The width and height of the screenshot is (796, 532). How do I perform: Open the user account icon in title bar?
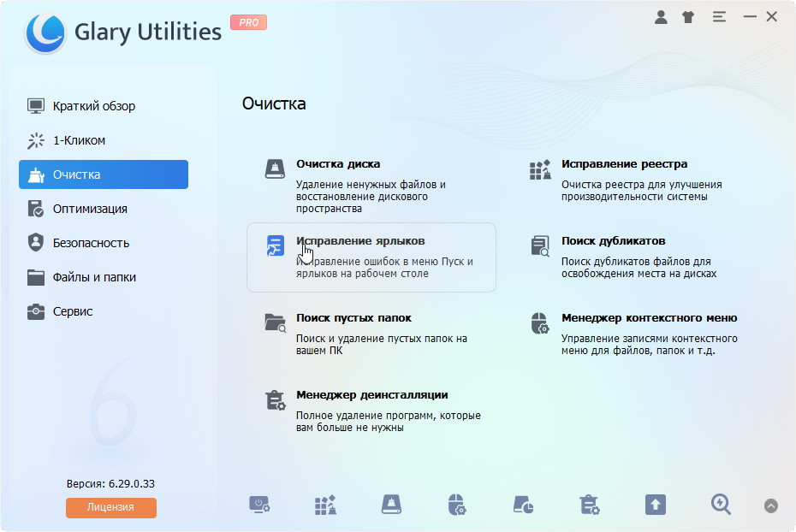point(661,17)
